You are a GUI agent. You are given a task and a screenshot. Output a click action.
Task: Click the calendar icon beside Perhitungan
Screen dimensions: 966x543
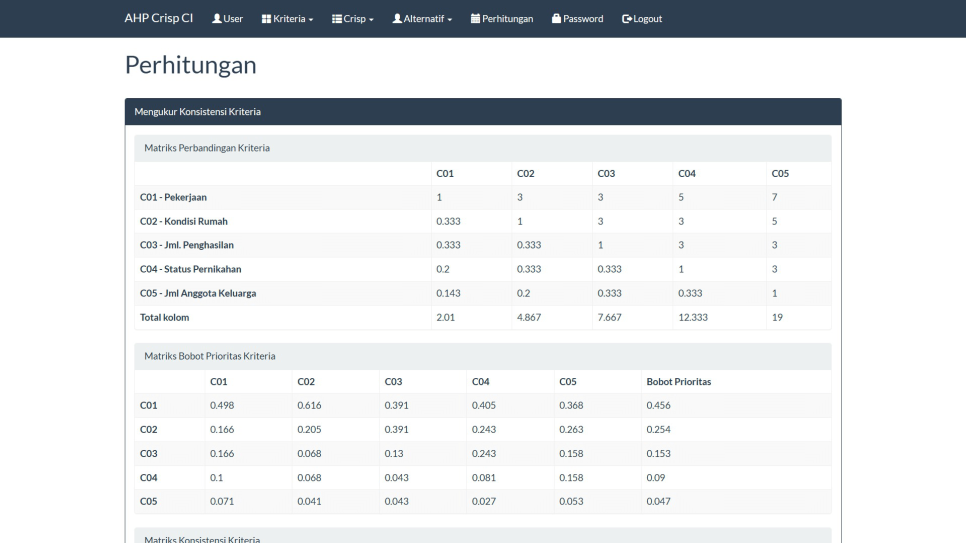475,19
